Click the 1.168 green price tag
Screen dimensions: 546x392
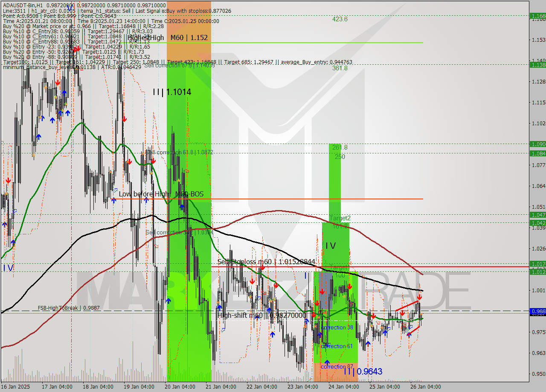tap(537, 16)
